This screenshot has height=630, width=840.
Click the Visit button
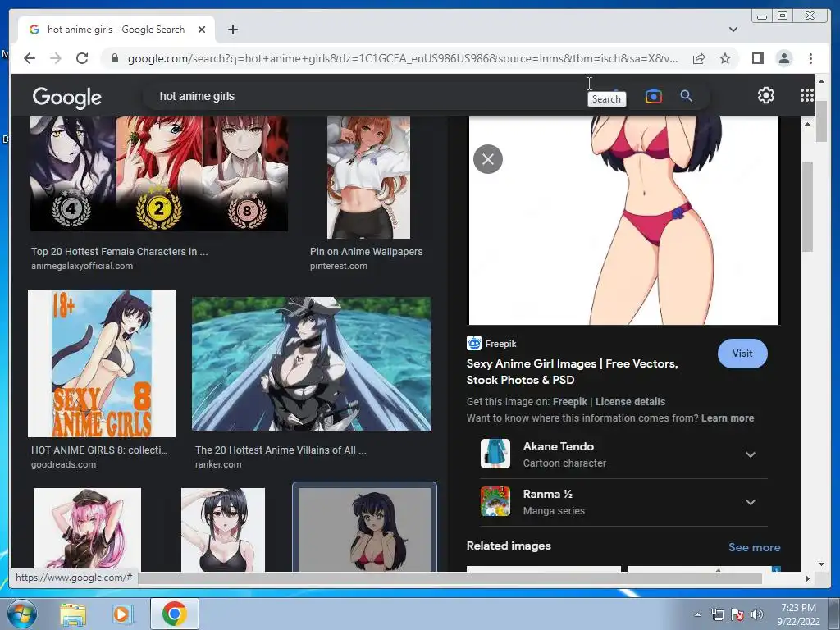(x=742, y=354)
